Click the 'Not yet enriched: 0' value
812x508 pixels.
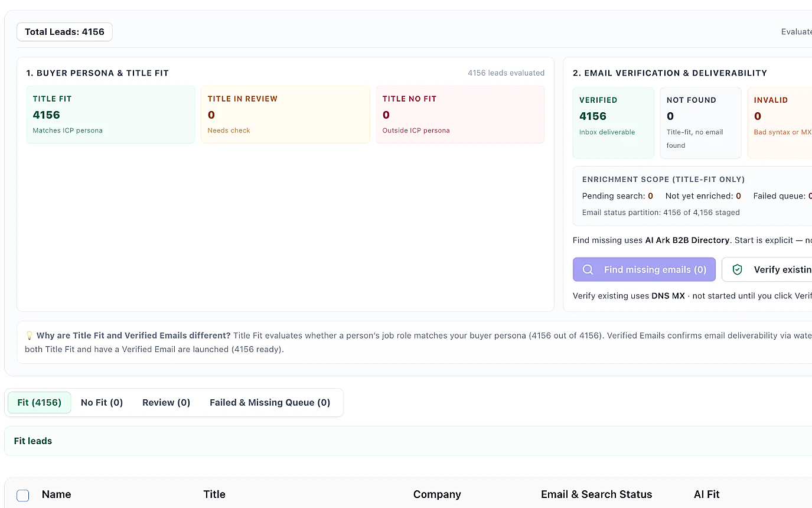pos(703,196)
